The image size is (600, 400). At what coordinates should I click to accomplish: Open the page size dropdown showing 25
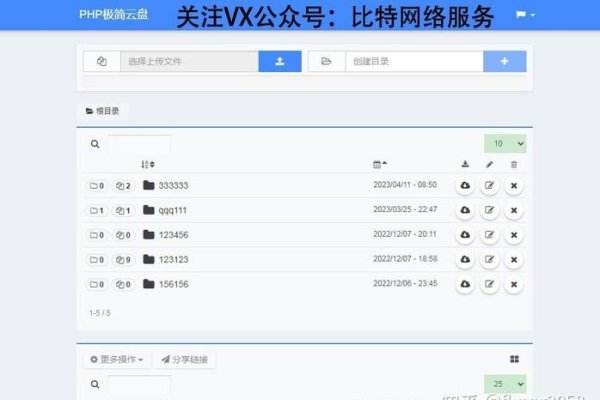(505, 384)
